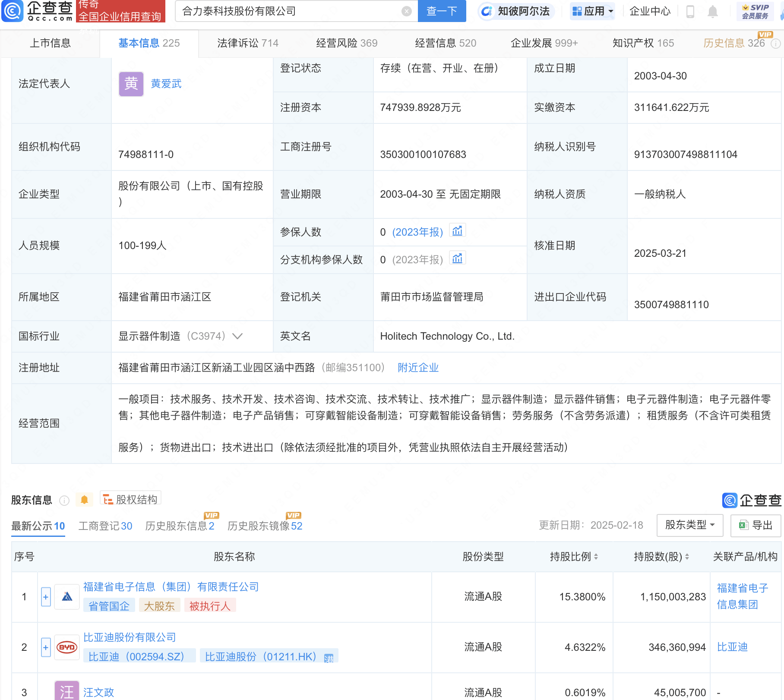The image size is (784, 700).
Task: Open 企业发展 999+ tab
Action: 544,43
